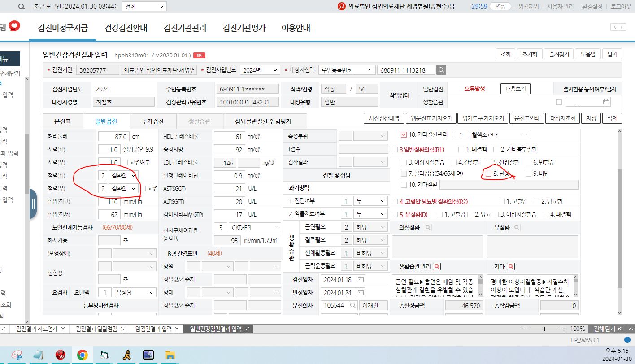
Task: Click the magnifier search icon beside resident number
Action: point(441,70)
